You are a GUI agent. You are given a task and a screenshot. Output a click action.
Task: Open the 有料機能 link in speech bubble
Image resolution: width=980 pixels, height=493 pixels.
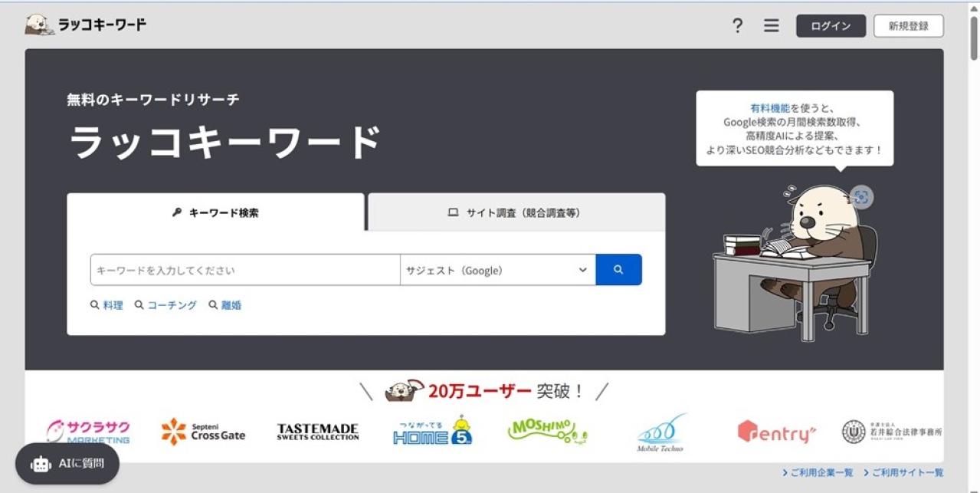[769, 109]
